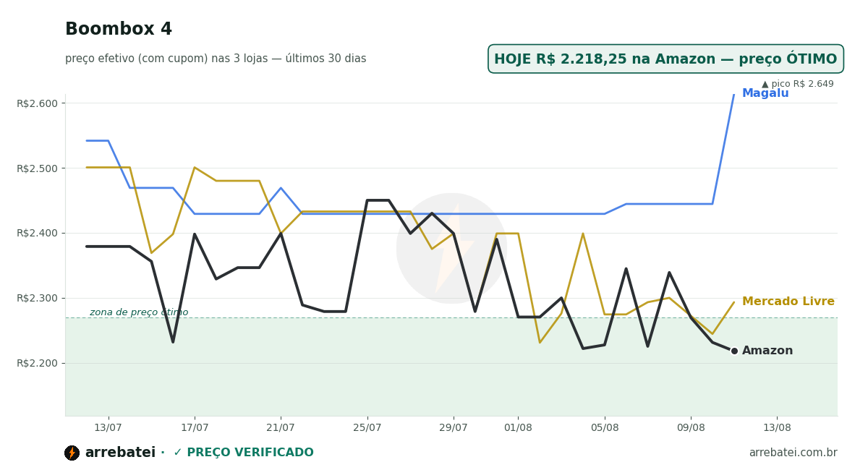Click the 09/08 x-axis date label
868x470 pixels.
[x=691, y=427]
